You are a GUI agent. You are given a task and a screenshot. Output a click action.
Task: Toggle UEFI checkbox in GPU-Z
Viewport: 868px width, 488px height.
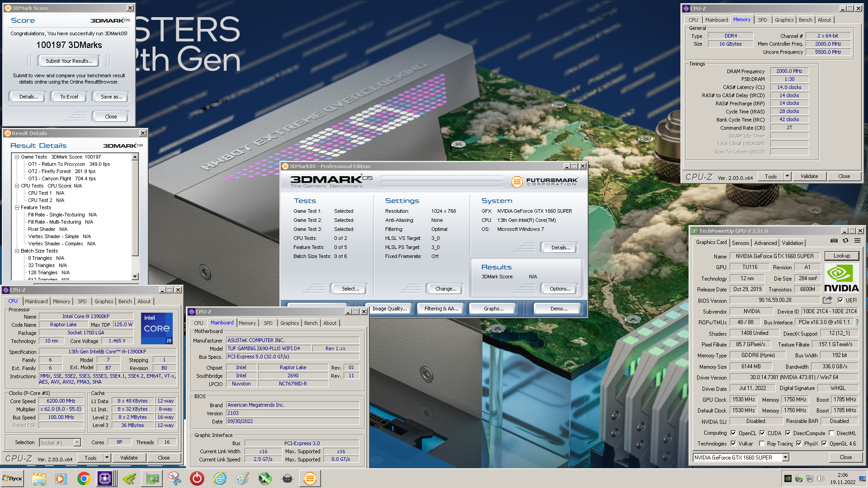(x=840, y=300)
